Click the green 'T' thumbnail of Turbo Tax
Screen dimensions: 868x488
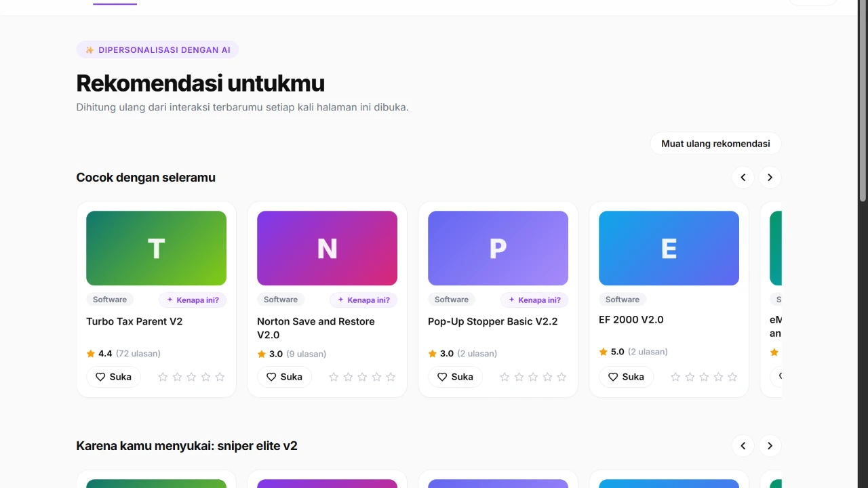tap(156, 248)
